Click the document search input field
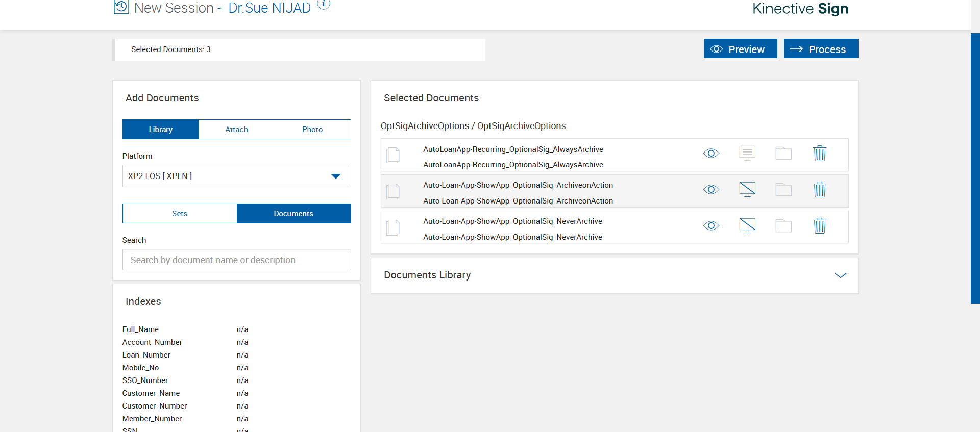This screenshot has height=432, width=980. [x=236, y=260]
